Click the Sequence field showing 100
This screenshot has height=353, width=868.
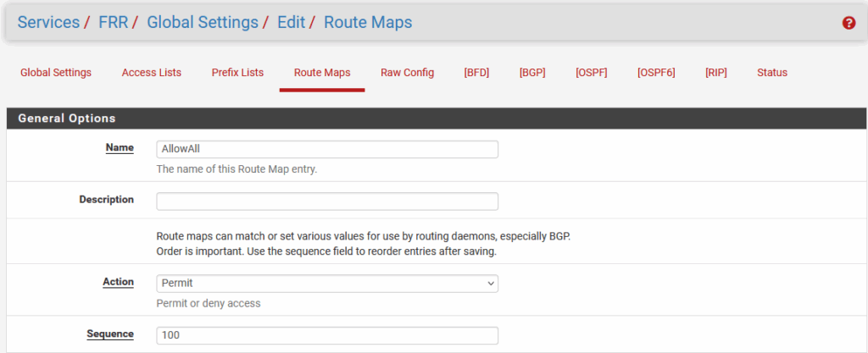[327, 336]
